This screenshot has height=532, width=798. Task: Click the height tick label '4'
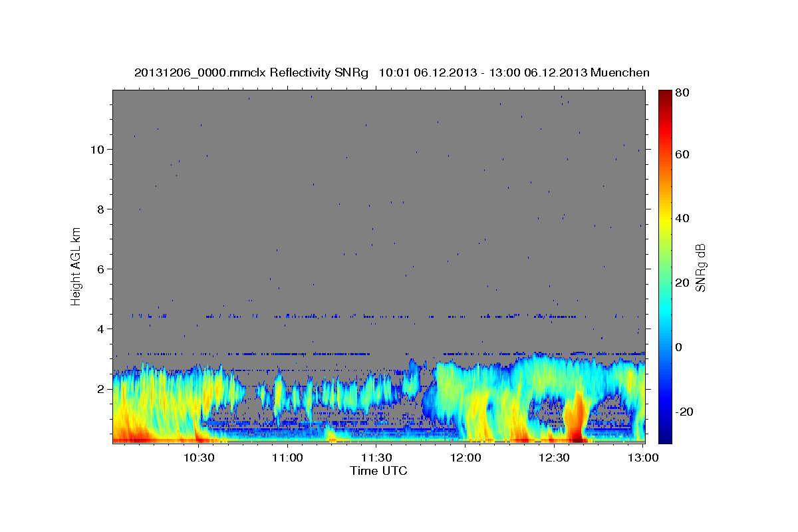[x=101, y=329]
